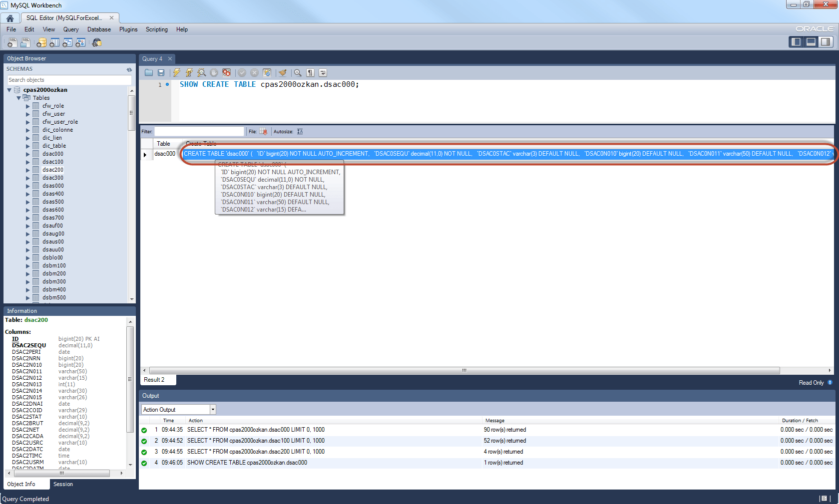
Task: Create a new table toolbar icon
Action: click(x=54, y=43)
